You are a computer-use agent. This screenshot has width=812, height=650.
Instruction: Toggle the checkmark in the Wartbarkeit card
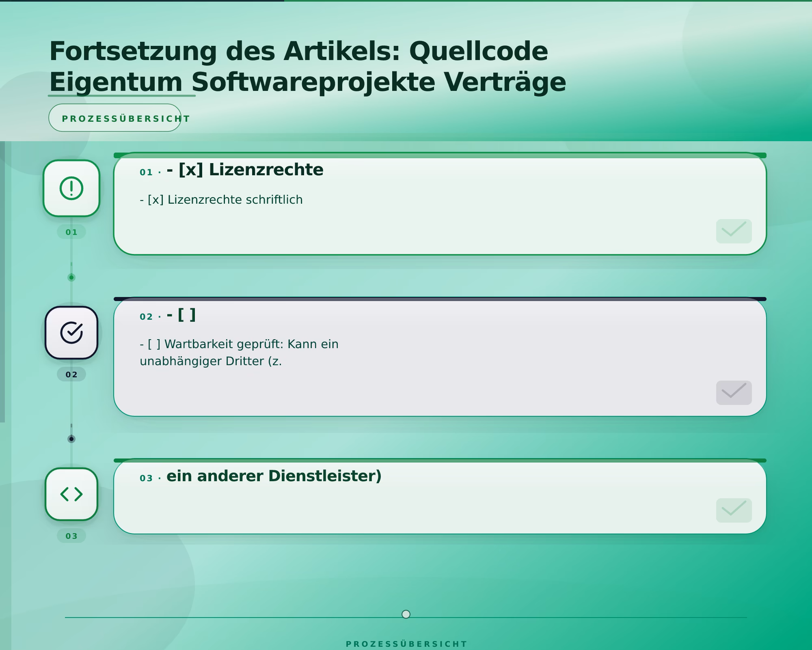pyautogui.click(x=734, y=393)
